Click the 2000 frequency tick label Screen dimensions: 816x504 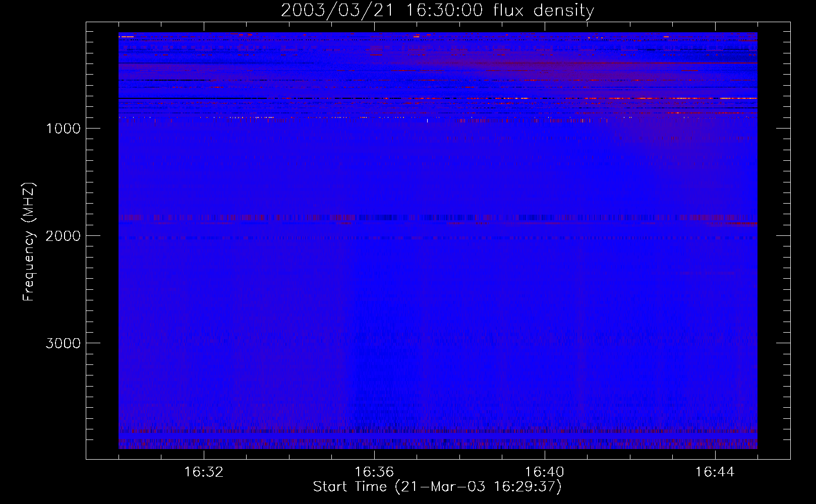pyautogui.click(x=63, y=236)
